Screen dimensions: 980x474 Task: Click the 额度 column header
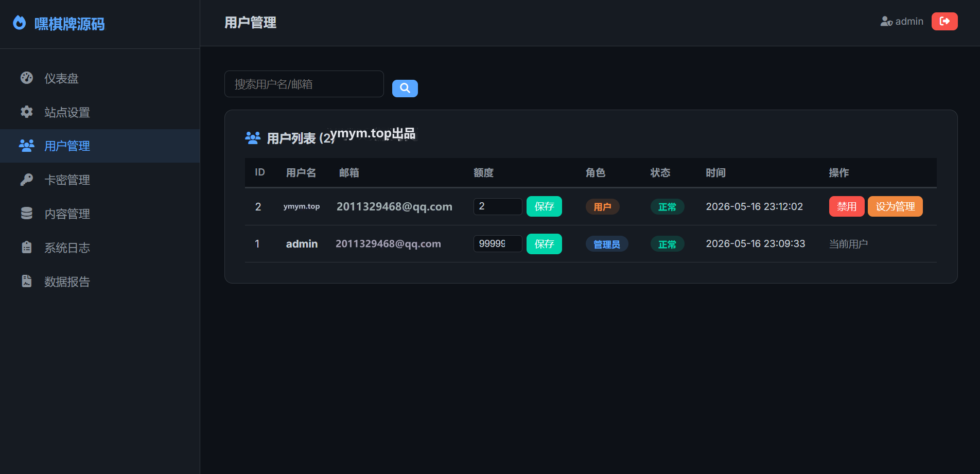pos(483,172)
